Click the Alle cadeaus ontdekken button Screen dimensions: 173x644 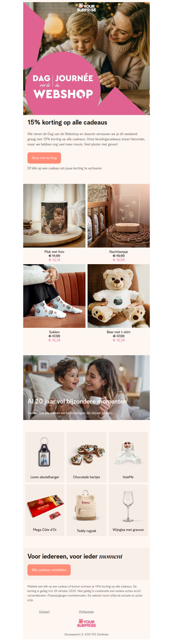[x=49, y=570]
